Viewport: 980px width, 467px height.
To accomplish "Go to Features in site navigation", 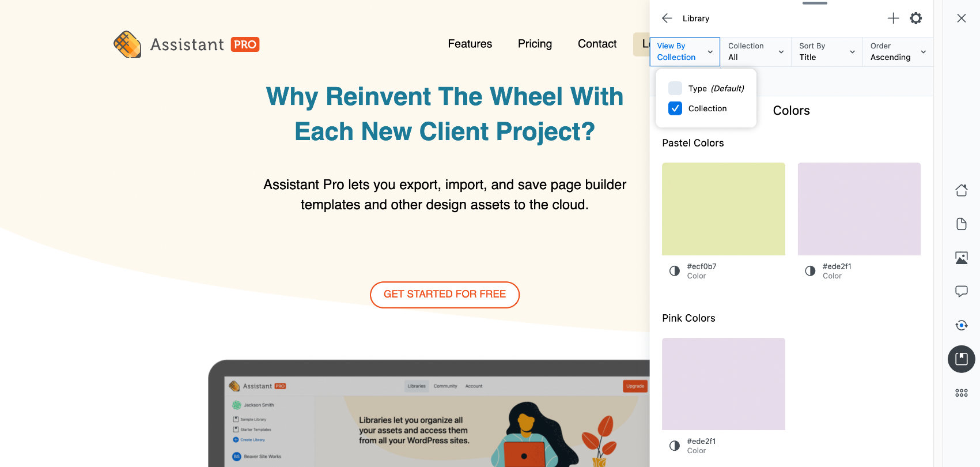I will coord(470,44).
